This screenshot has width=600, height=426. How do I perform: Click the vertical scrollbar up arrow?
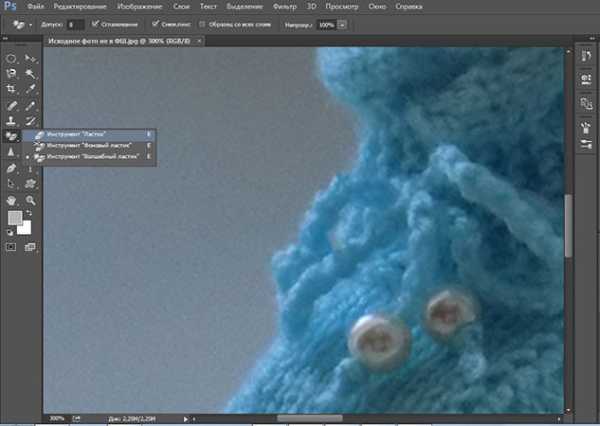click(x=568, y=51)
